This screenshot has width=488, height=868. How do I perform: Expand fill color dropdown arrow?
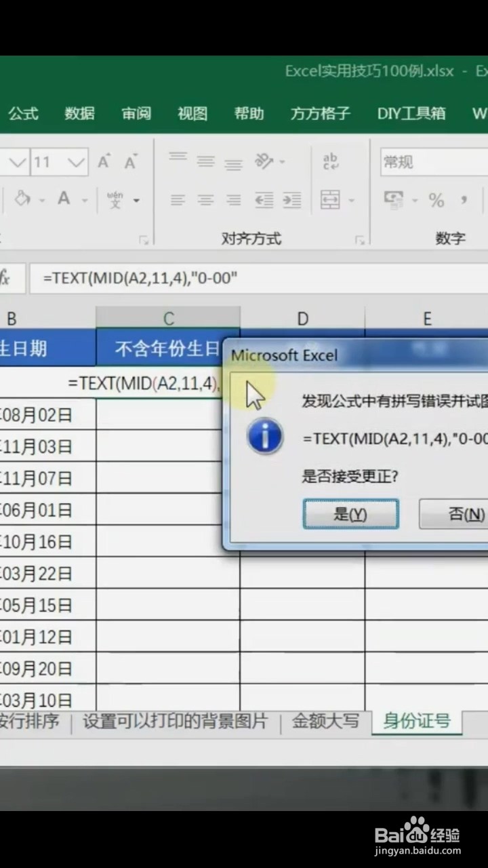41,200
